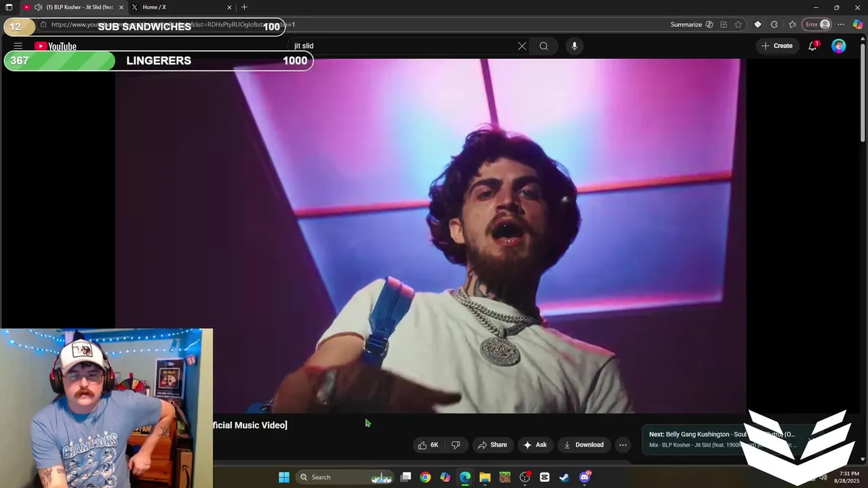Viewport: 868px width, 488px height.
Task: Open Edge tab actions menu
Action: pos(9,7)
